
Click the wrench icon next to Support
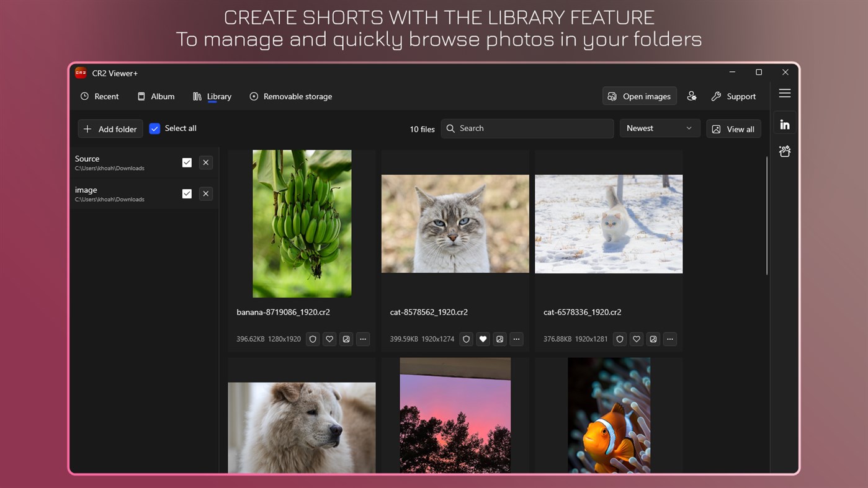(x=718, y=96)
